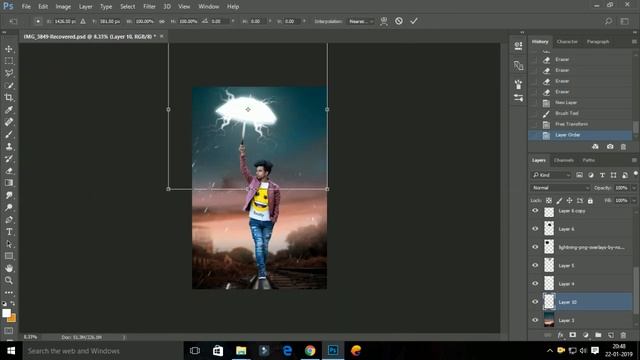The image size is (640, 360).
Task: Select the Rectangular Marquee tool
Action: [x=9, y=61]
